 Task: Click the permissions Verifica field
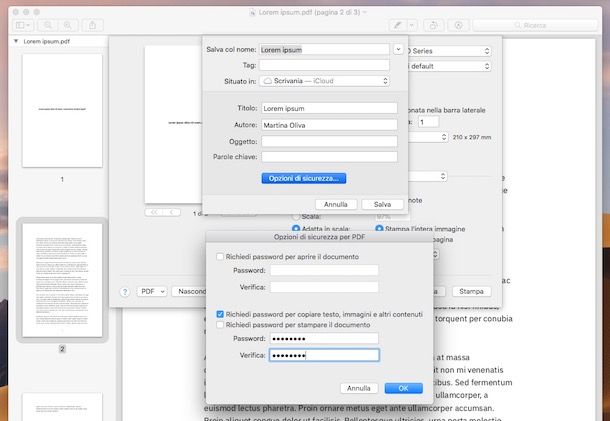[324, 355]
